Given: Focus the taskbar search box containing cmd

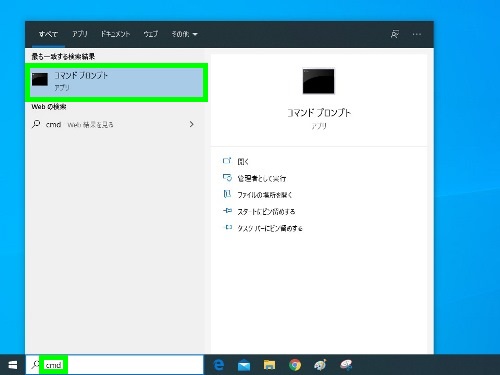Looking at the screenshot, I should click(115, 365).
